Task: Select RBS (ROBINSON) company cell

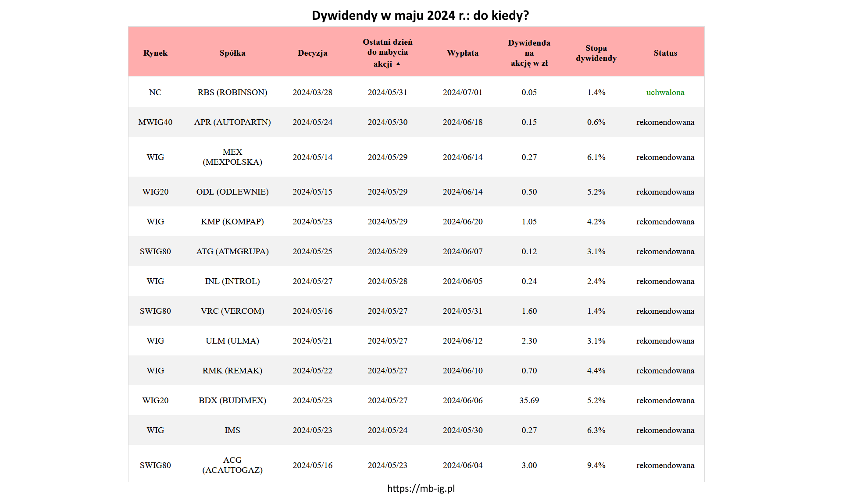Action: (x=232, y=92)
